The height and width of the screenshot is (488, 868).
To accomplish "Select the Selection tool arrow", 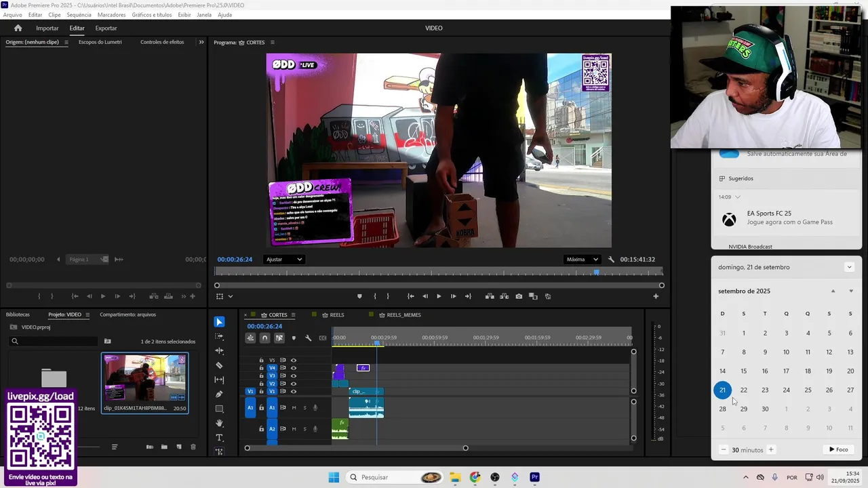I will click(x=219, y=322).
